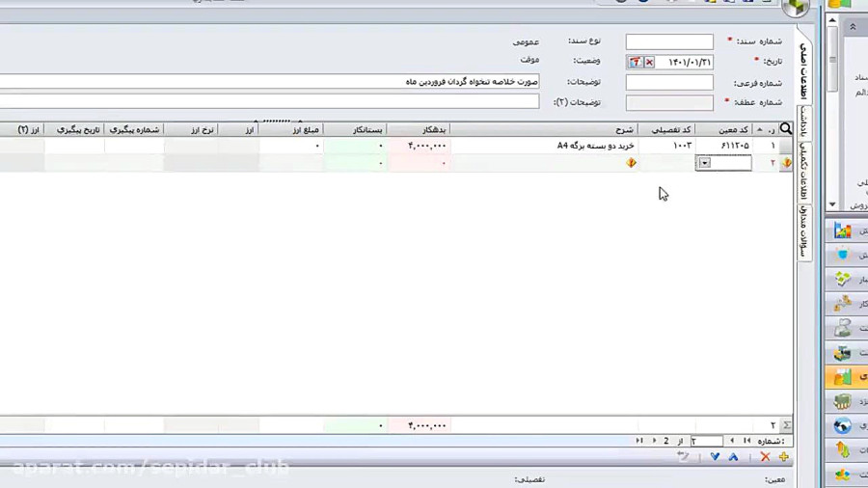Go to next record in شماره navigator
Viewport: 868px width, 488px height.
(x=654, y=441)
